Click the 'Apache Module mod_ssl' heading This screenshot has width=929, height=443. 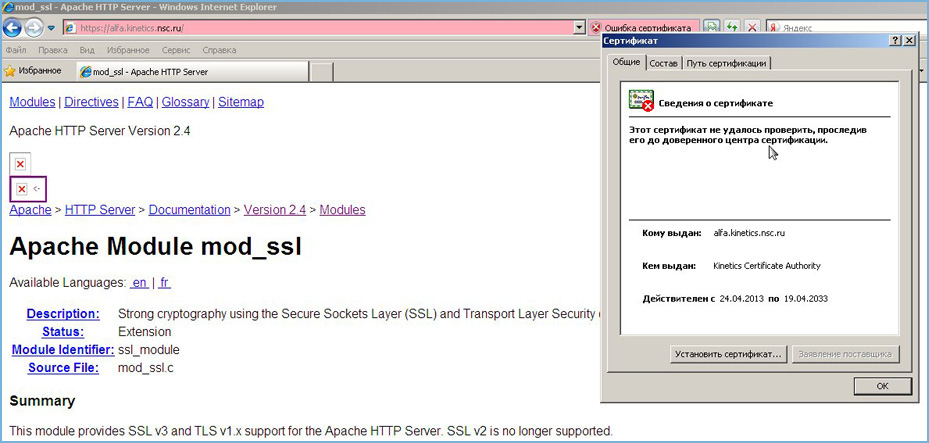click(156, 247)
